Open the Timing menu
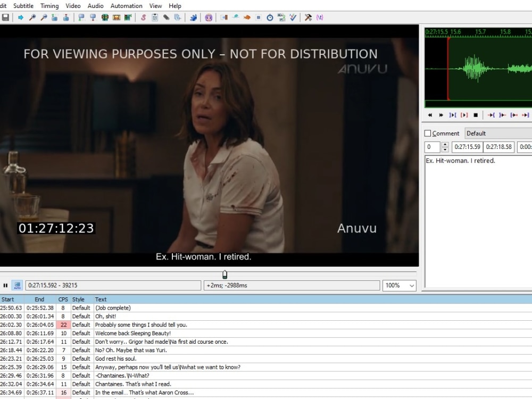The image size is (532, 399). pos(49,6)
